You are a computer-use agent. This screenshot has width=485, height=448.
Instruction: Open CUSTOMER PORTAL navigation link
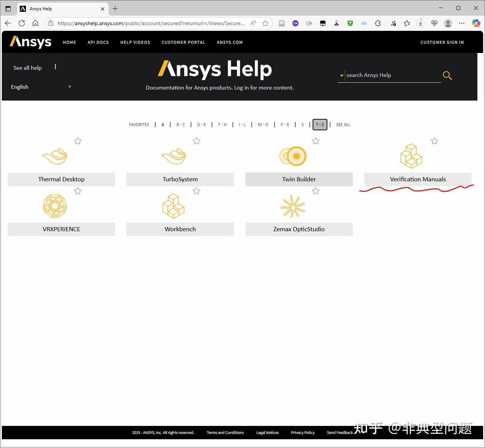coord(183,42)
